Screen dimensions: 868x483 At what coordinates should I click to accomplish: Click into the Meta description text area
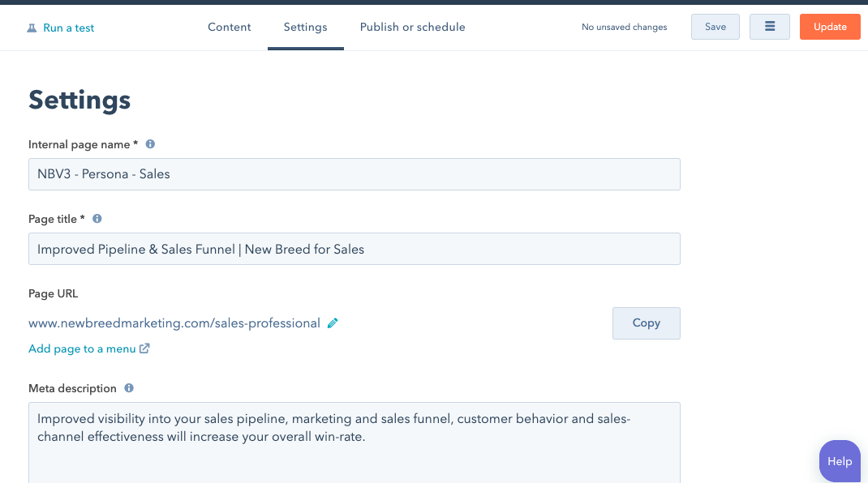click(x=355, y=442)
